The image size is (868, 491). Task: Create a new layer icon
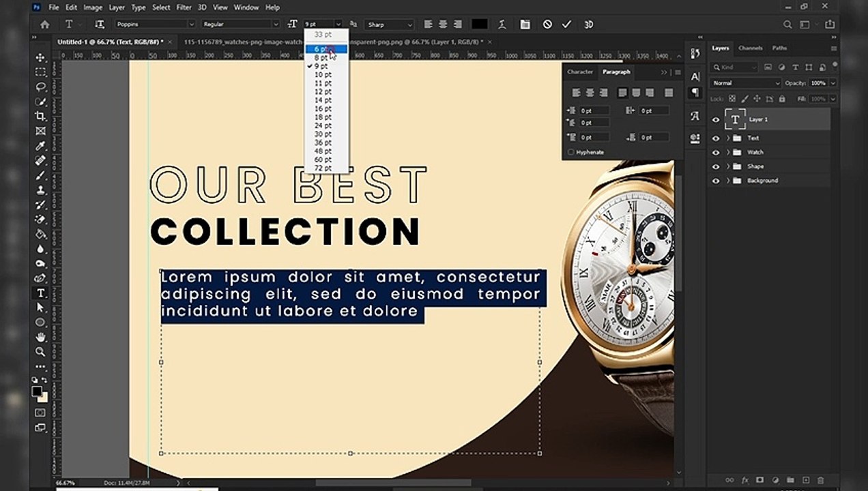(806, 480)
